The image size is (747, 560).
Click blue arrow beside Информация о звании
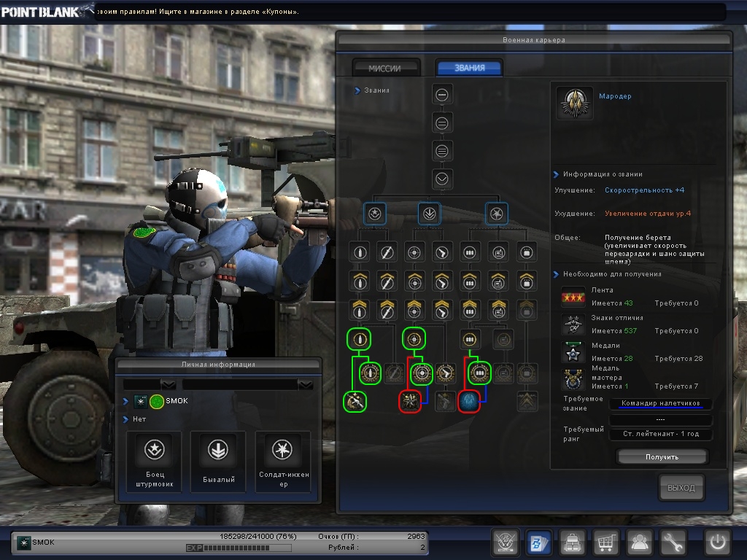[556, 174]
